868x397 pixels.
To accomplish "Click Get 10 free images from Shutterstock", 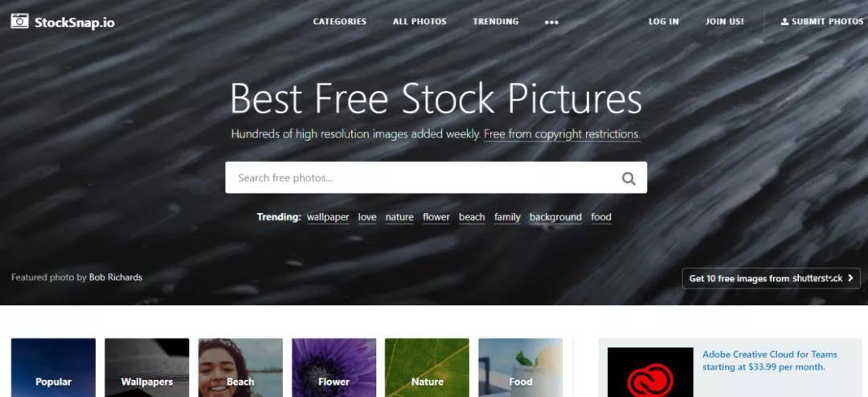I will pyautogui.click(x=771, y=278).
